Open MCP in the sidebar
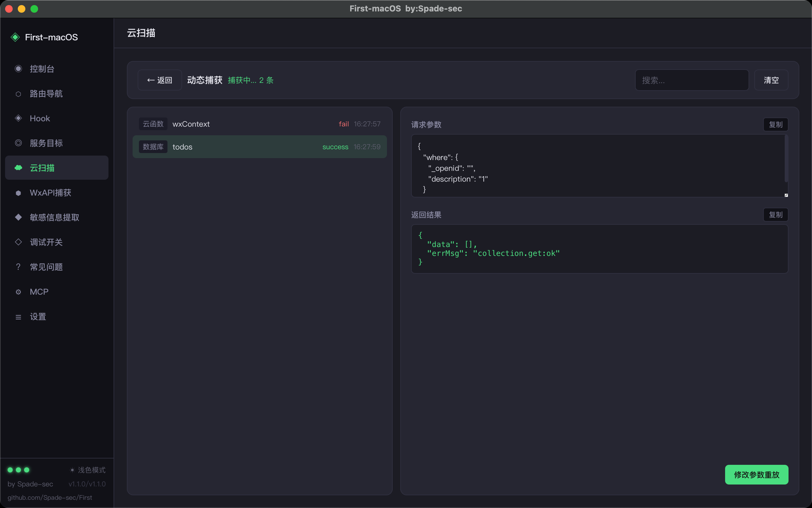 pyautogui.click(x=57, y=292)
